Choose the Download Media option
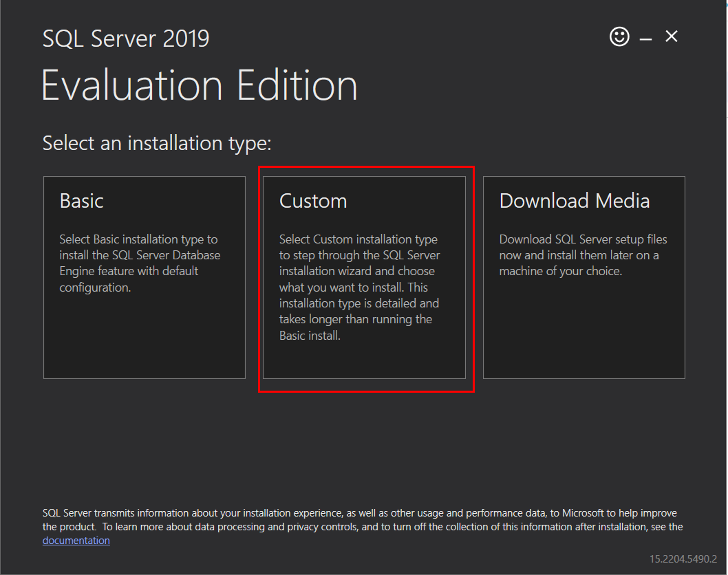Viewport: 728px width, 575px height. [x=584, y=276]
